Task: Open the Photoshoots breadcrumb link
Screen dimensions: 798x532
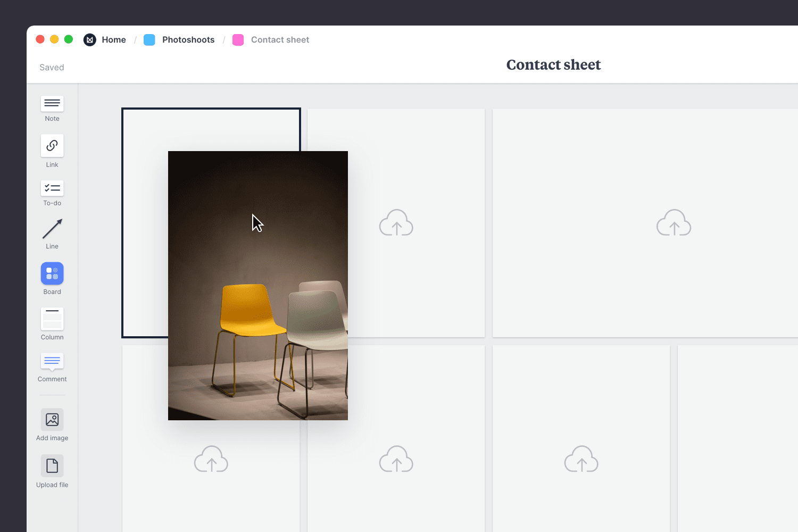Action: click(188, 39)
